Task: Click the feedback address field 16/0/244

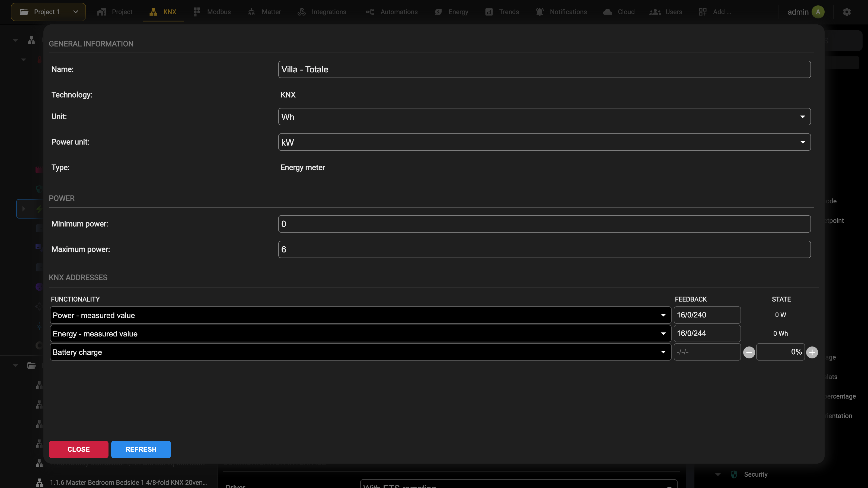Action: (x=707, y=333)
